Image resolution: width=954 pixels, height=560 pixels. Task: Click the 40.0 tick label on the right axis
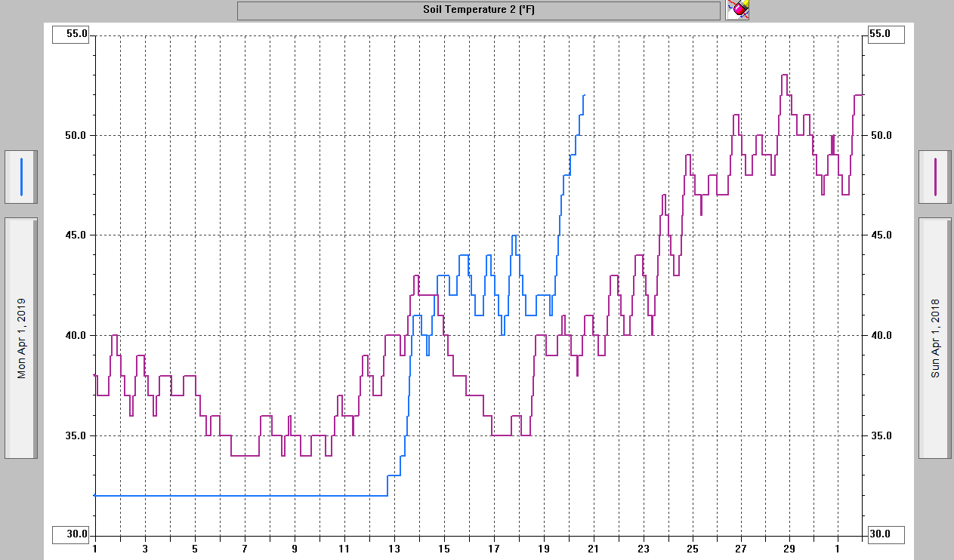point(881,336)
